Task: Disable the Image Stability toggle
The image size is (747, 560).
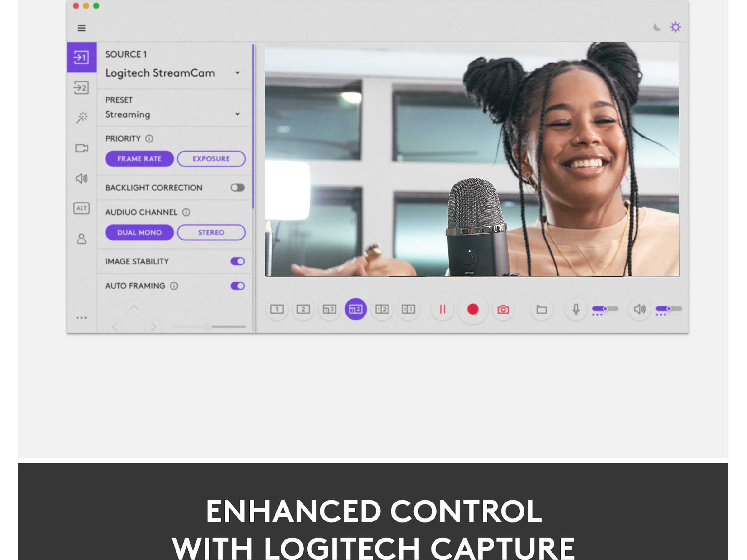Action: pyautogui.click(x=237, y=261)
